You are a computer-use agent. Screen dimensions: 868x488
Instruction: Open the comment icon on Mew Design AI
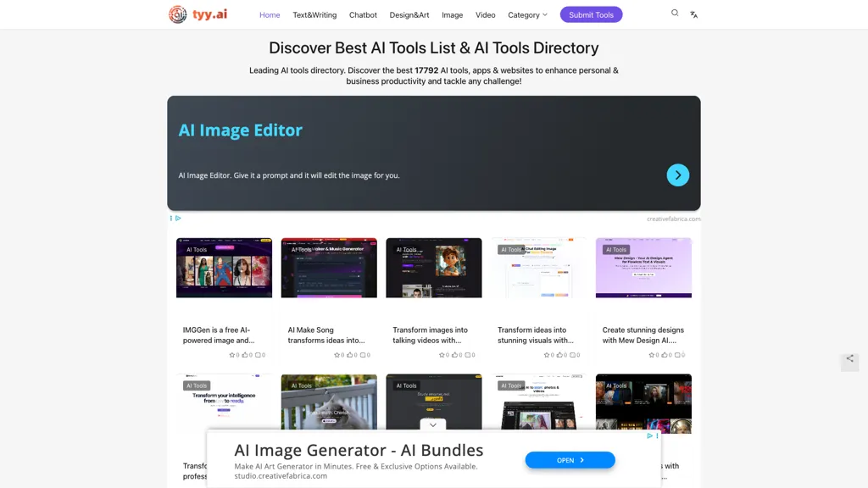[678, 354]
